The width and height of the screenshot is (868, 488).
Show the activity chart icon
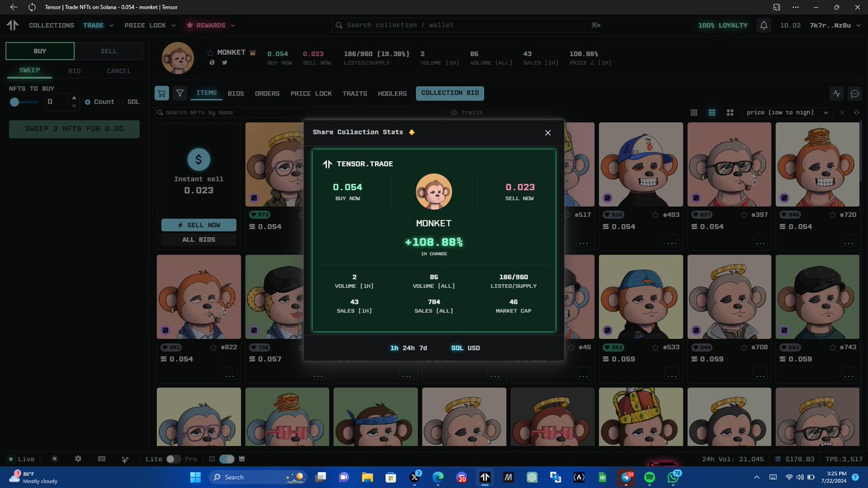[837, 93]
